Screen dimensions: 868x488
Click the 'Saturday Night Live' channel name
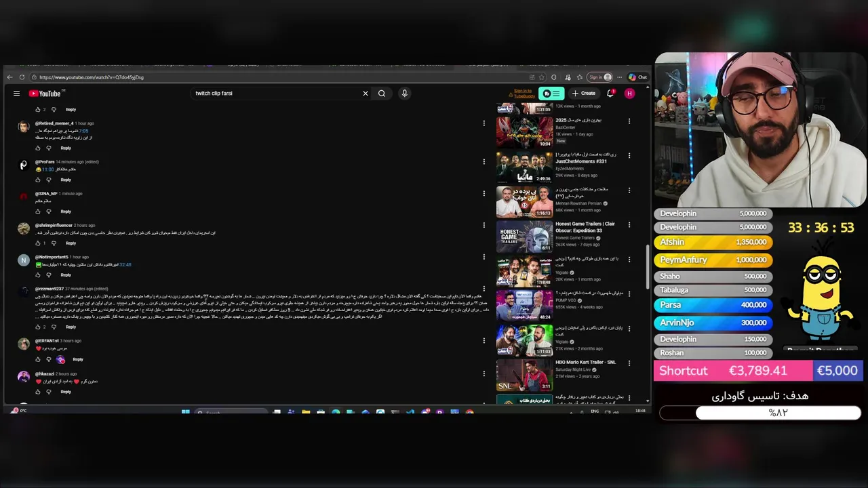[x=573, y=369]
